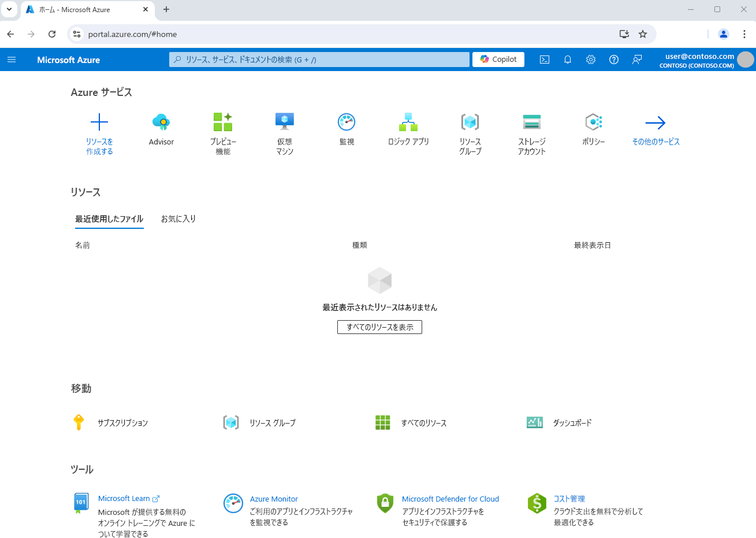Open a new browser tab

pos(166,9)
